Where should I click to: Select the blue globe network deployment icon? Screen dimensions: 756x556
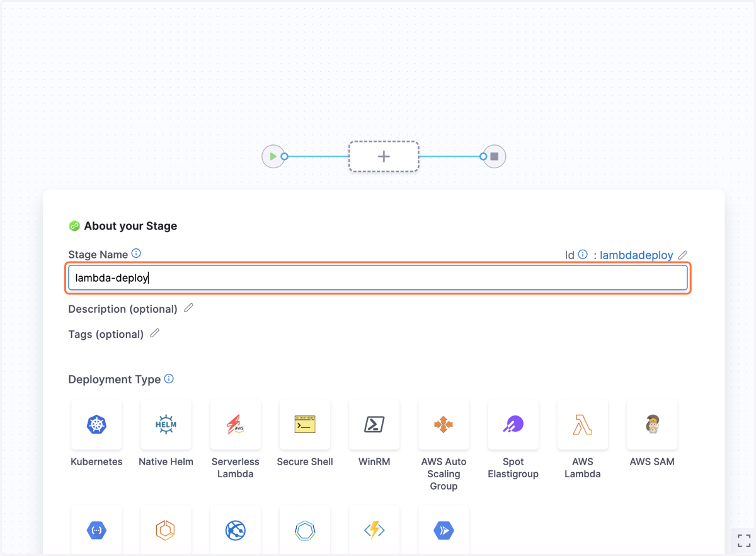point(235,530)
